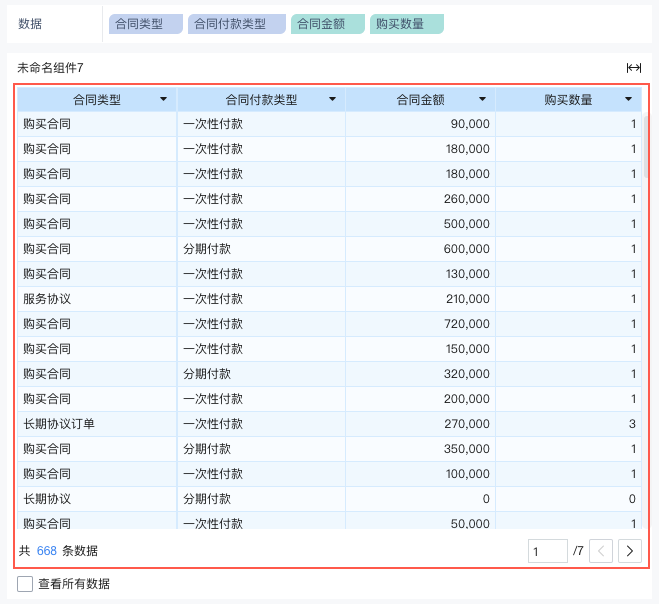The height and width of the screenshot is (604, 659).
Task: Click the table's vertical scrollbar
Action: click(x=646, y=145)
